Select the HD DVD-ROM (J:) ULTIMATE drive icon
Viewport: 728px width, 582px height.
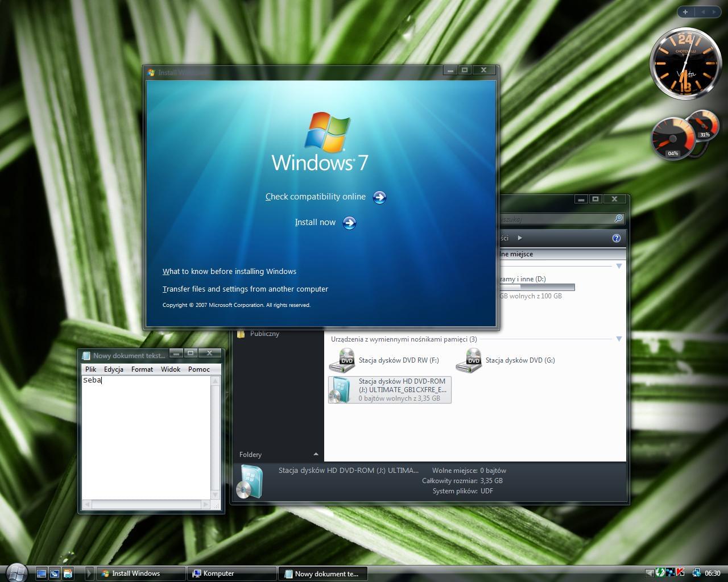[341, 390]
